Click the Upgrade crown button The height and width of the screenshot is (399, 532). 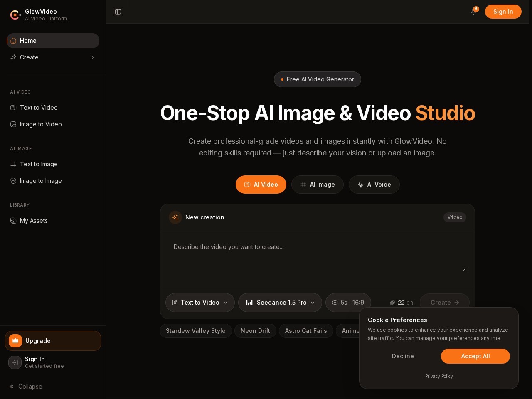[53, 341]
